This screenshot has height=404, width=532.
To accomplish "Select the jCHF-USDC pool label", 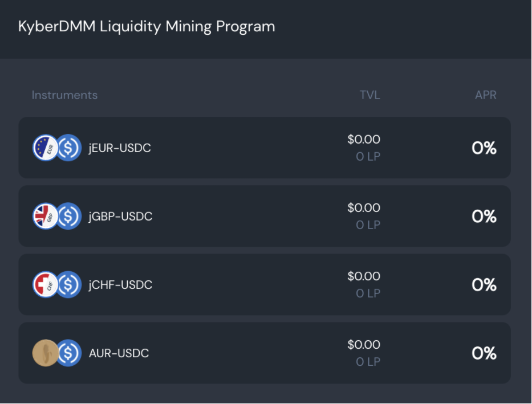I will click(120, 285).
